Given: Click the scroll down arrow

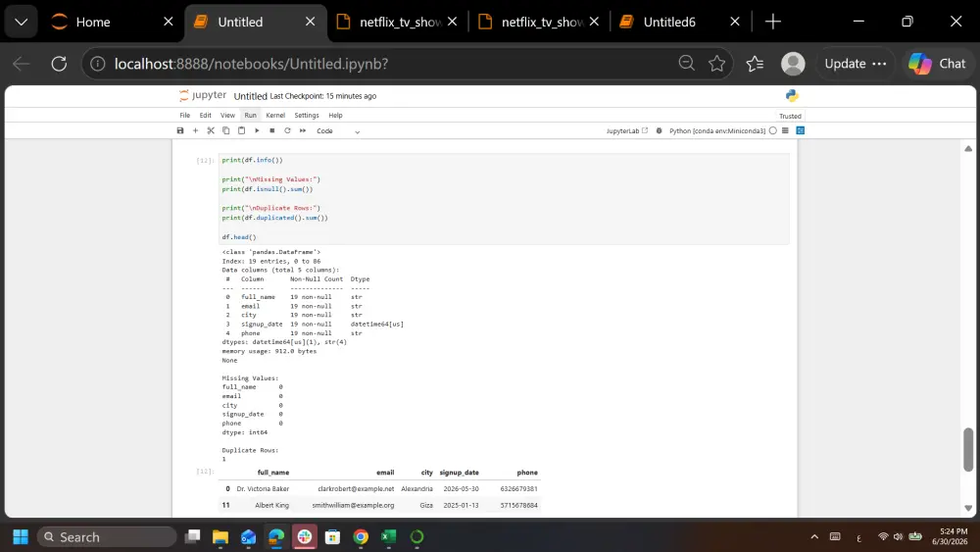Looking at the screenshot, I should [x=968, y=508].
